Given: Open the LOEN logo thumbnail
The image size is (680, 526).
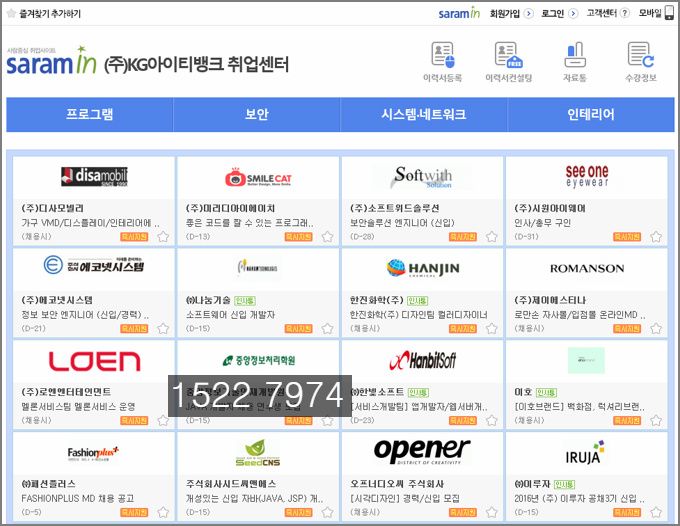Looking at the screenshot, I should click(x=94, y=361).
